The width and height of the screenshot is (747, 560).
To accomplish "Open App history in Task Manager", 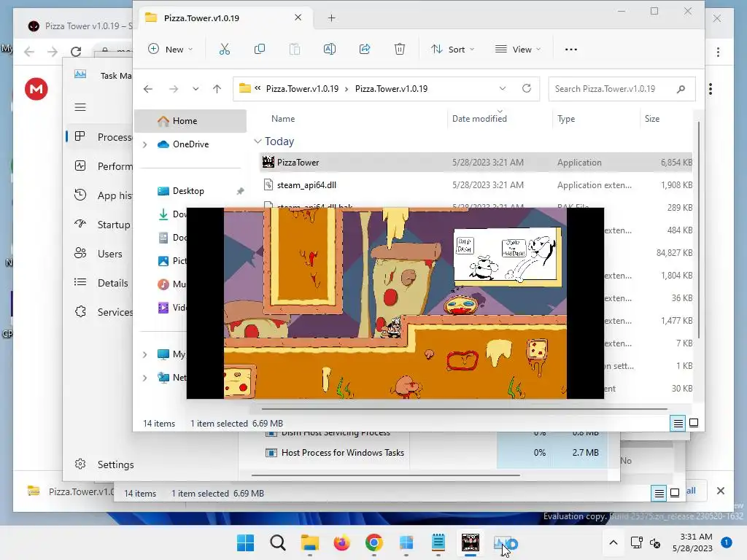I will [x=100, y=195].
